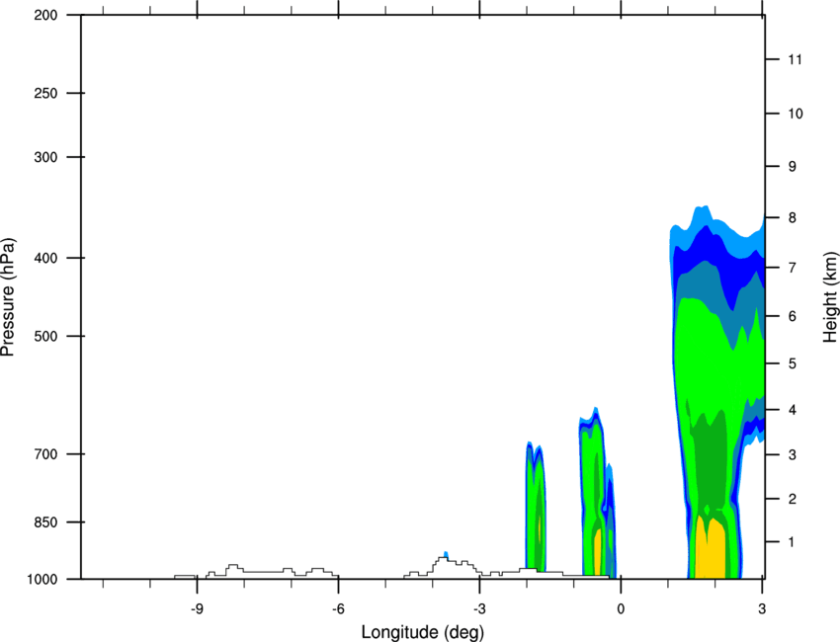This screenshot has width=840, height=642.
Task: Click the 850 pressure tick label
Action: coord(46,522)
